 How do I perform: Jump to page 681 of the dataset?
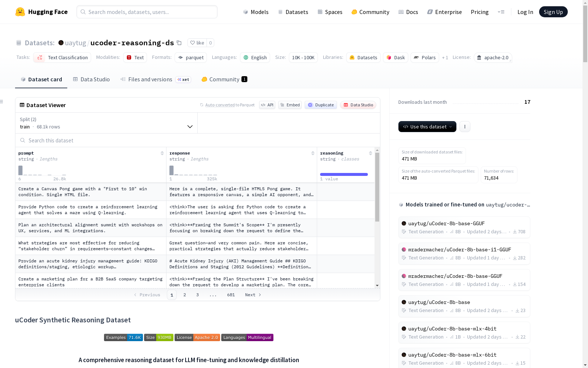(231, 295)
